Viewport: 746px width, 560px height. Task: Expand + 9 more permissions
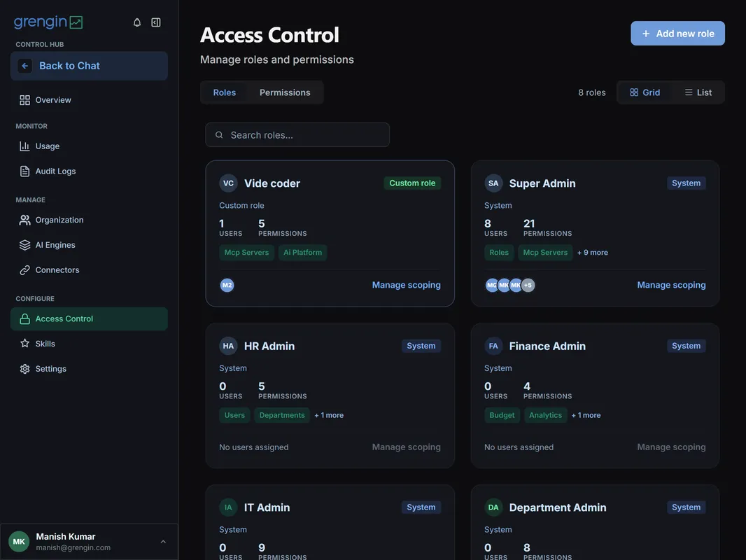coord(592,253)
